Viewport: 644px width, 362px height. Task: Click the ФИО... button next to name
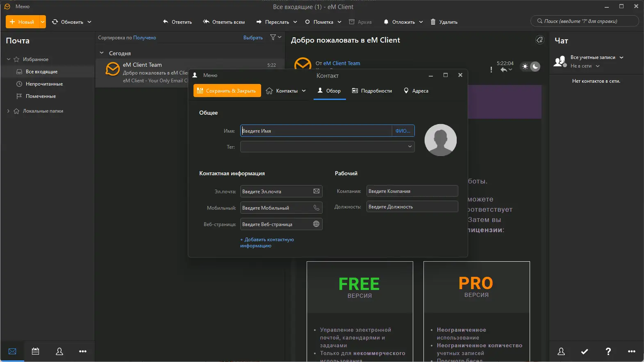tap(403, 131)
